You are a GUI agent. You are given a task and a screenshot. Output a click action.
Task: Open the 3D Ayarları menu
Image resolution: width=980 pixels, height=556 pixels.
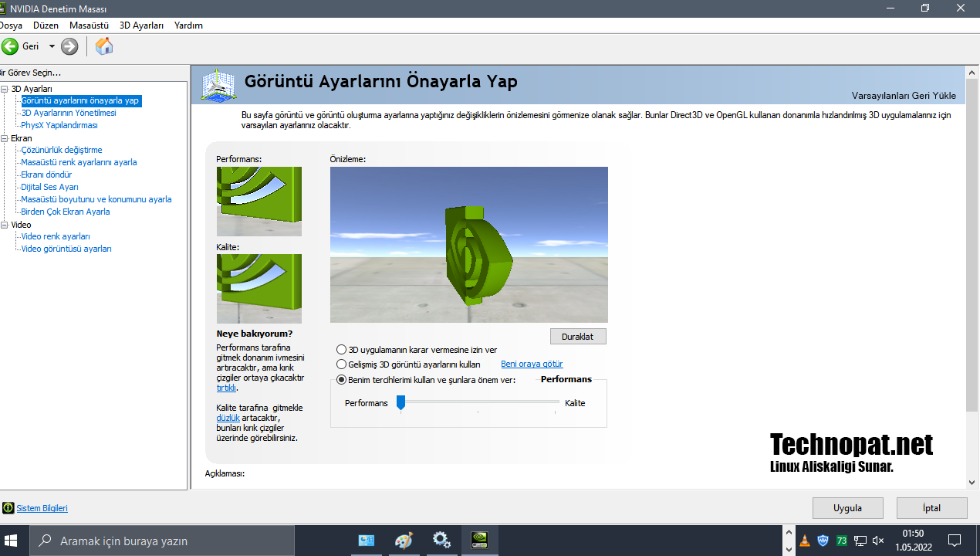[141, 25]
